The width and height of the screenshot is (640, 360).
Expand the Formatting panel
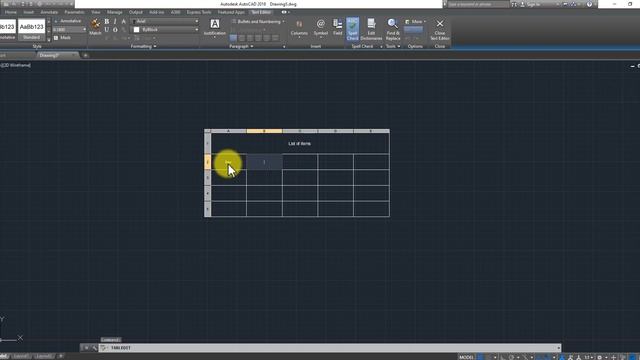point(143,47)
